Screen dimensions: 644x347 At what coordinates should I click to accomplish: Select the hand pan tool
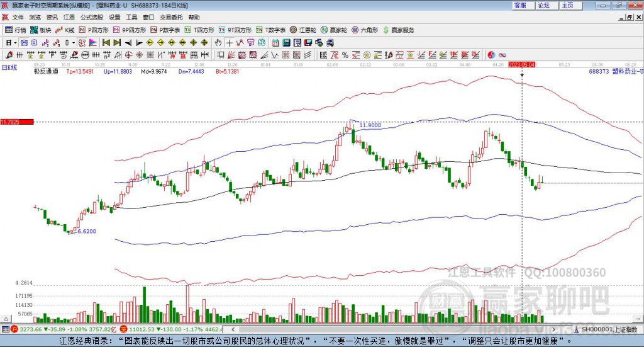click(x=218, y=43)
